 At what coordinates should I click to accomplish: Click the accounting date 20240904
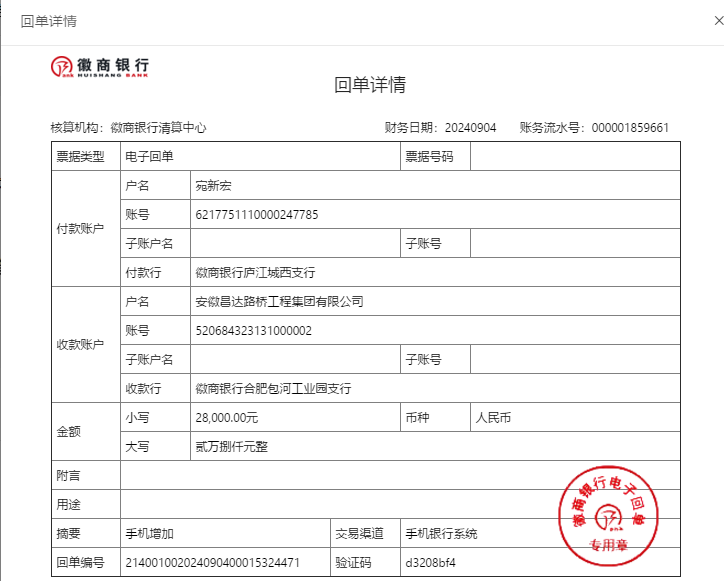click(470, 128)
